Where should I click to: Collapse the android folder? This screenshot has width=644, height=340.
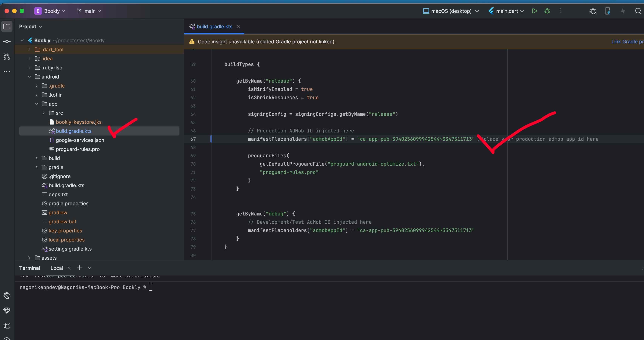(29, 77)
